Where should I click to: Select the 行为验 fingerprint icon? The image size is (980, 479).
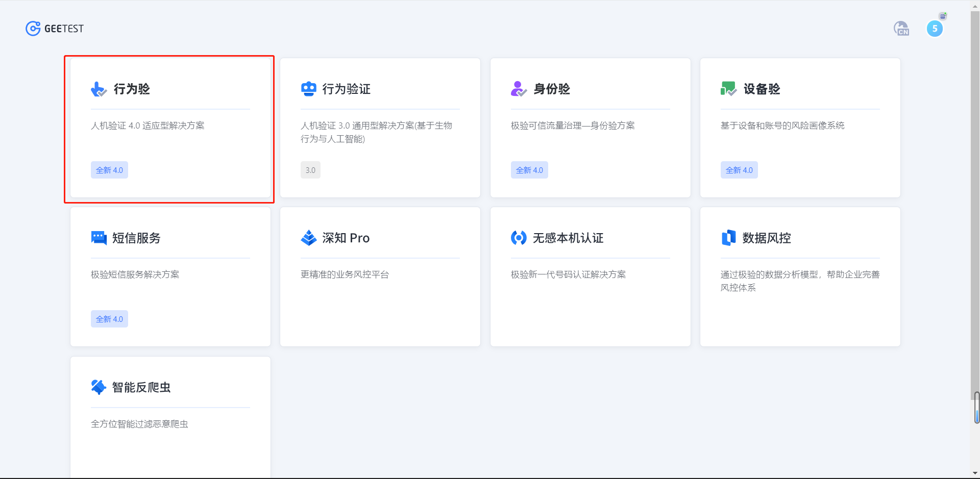point(97,89)
